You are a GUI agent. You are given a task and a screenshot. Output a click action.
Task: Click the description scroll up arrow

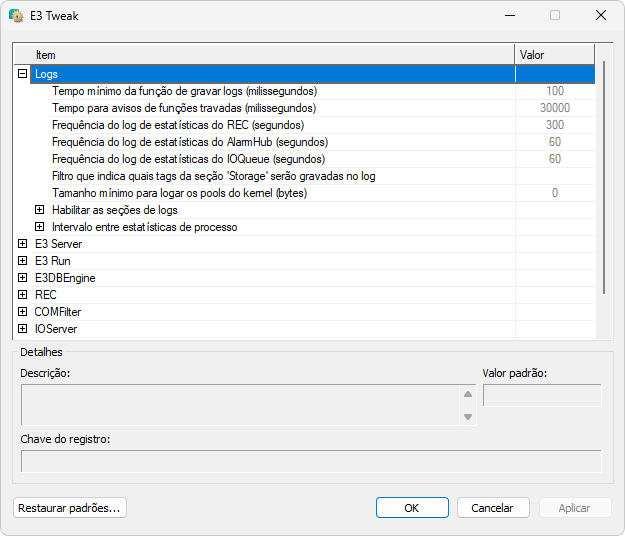coord(468,394)
